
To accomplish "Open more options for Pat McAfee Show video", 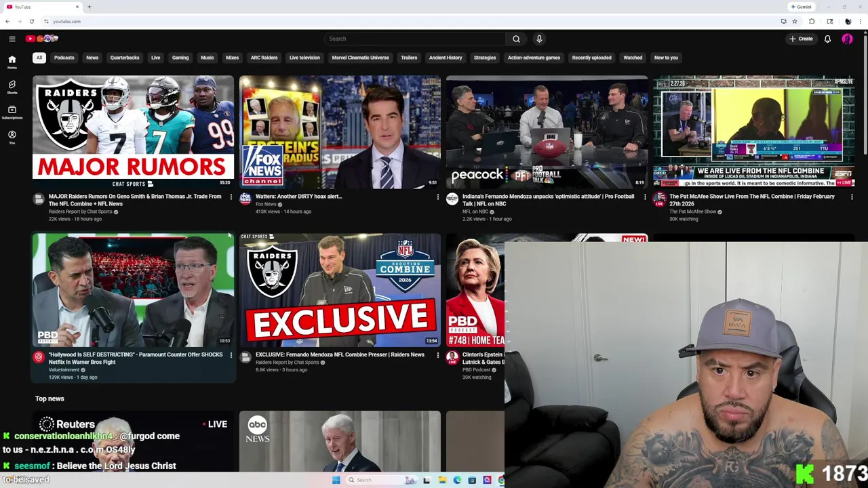I will coord(852,197).
